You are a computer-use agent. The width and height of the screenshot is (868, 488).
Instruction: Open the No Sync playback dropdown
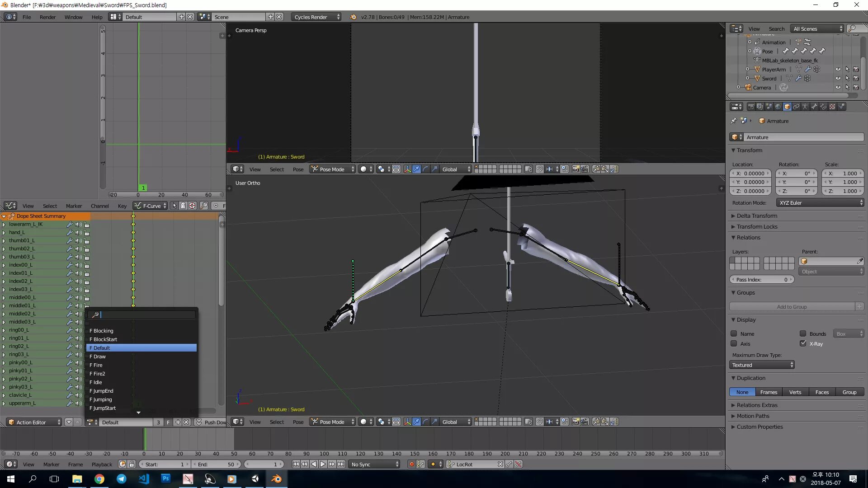pos(375,464)
